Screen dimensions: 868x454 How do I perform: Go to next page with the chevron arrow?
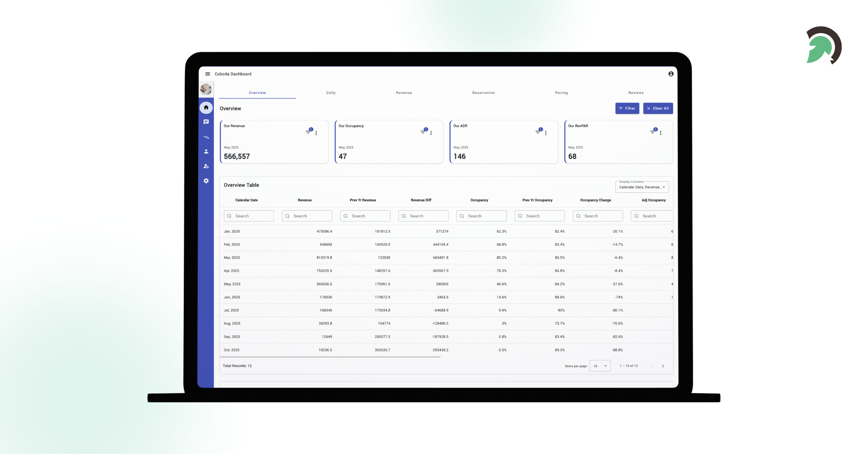tap(663, 366)
